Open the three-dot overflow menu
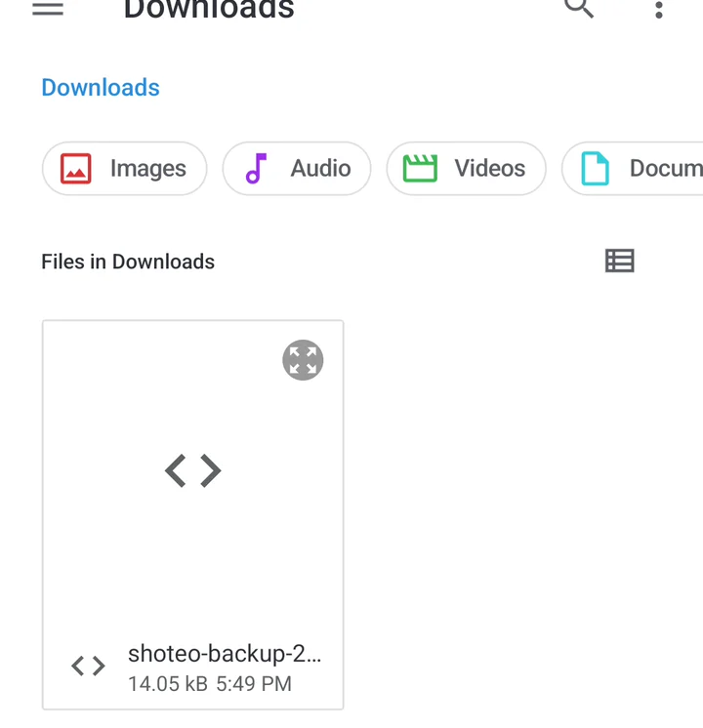The image size is (703, 728). coord(658,10)
